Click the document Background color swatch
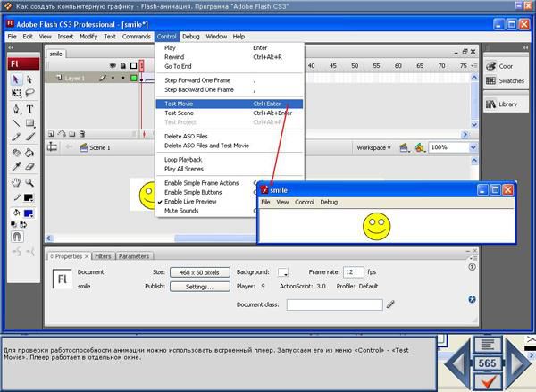Viewport: 536px width, 392px height. click(283, 271)
